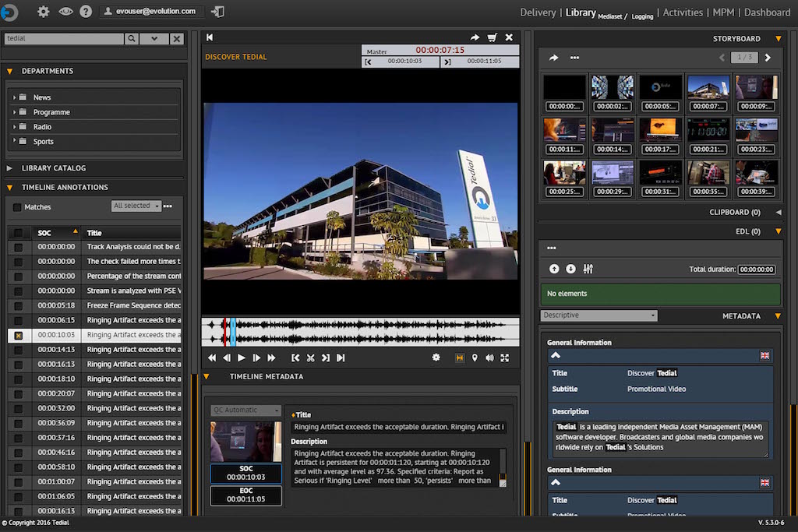The image size is (798, 532).
Task: Open the Logging sub-tab under Library
Action: tap(642, 17)
